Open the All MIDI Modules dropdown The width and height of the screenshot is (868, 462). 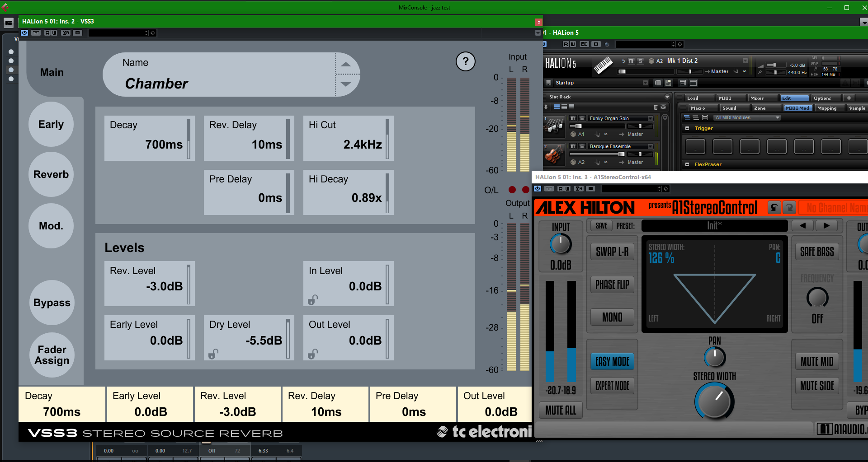pyautogui.click(x=747, y=117)
